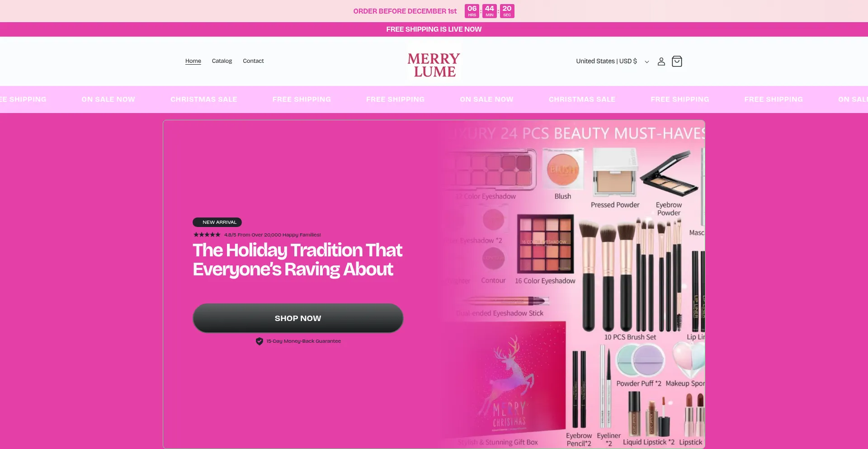Image resolution: width=868 pixels, height=449 pixels.
Task: Click the SHOP NOW button
Action: point(298,318)
